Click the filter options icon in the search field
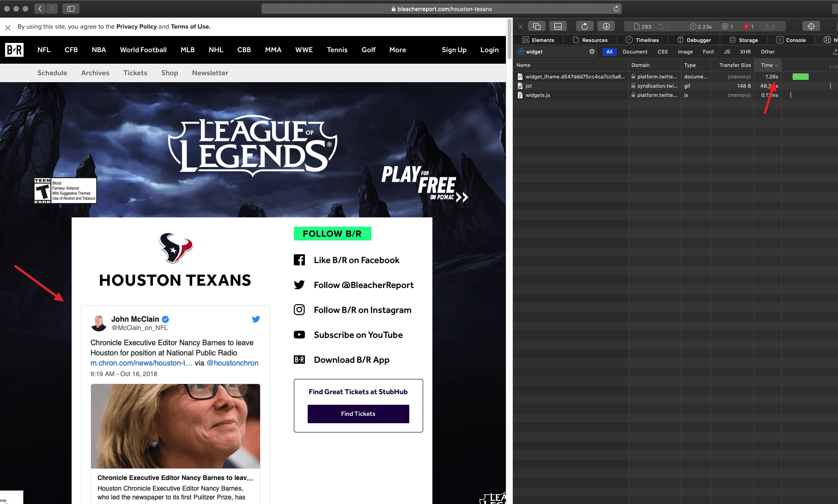The image size is (838, 504). coord(521,52)
